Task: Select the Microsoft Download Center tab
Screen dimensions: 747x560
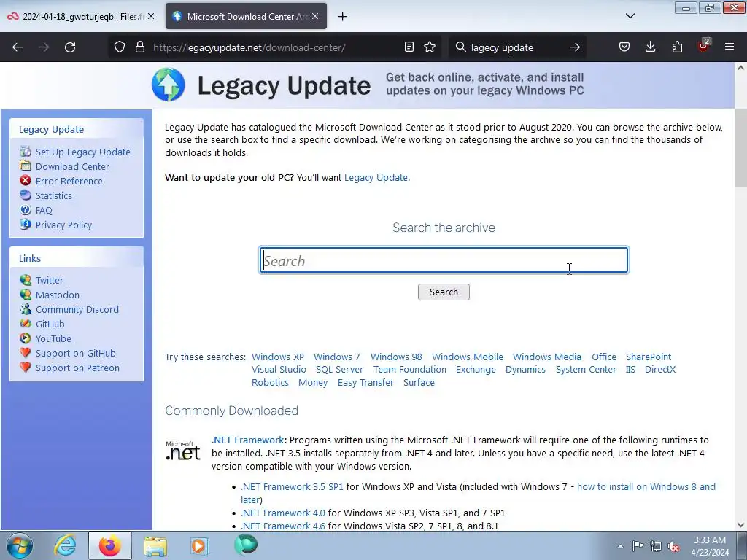Action: (x=246, y=16)
